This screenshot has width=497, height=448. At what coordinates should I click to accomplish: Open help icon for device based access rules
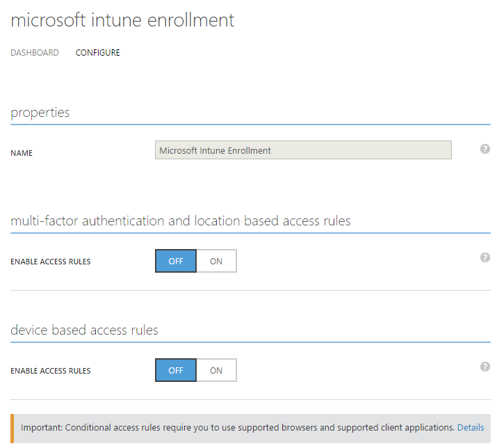[485, 367]
